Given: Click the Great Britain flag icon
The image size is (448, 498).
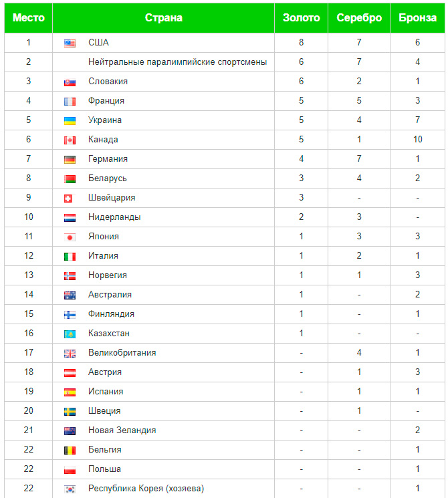Looking at the screenshot, I should 70,354.
